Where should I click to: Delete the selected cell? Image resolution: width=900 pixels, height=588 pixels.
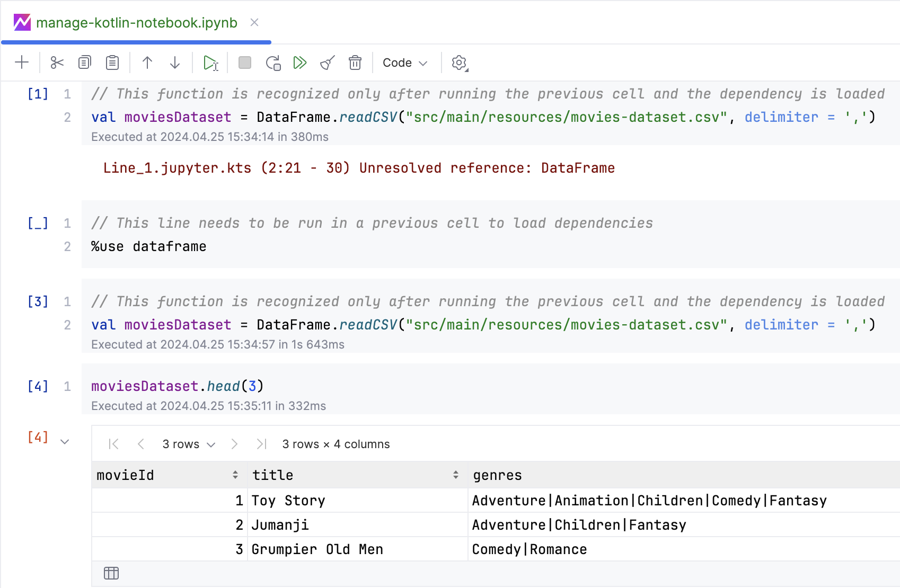pyautogui.click(x=355, y=62)
